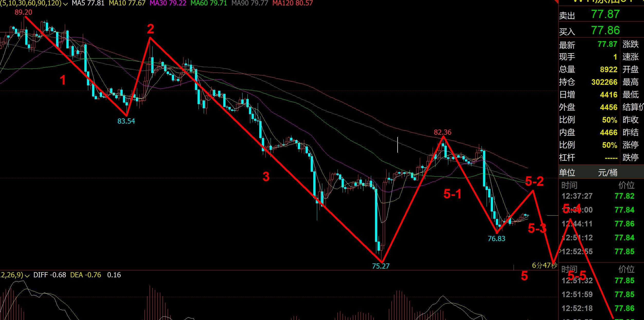
Task: Open the moving average parameters dropdown chevron
Action: point(66,4)
